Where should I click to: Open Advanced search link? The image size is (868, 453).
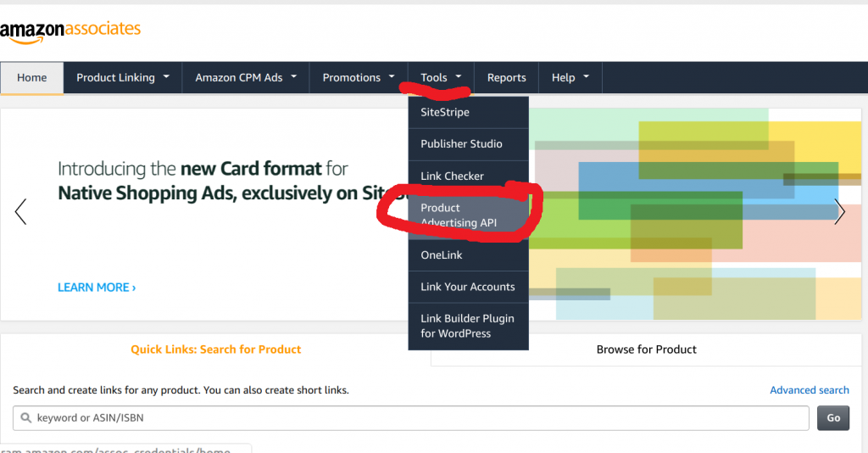(810, 390)
